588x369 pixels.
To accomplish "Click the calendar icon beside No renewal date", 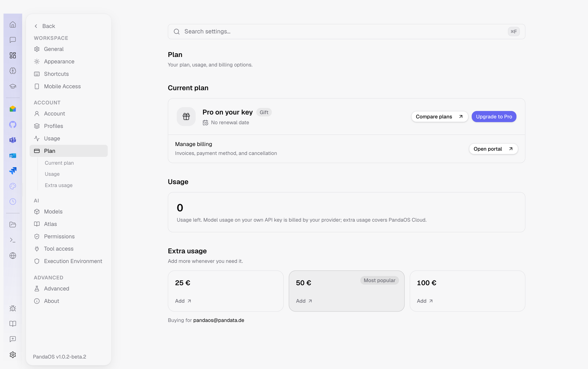I will [205, 122].
